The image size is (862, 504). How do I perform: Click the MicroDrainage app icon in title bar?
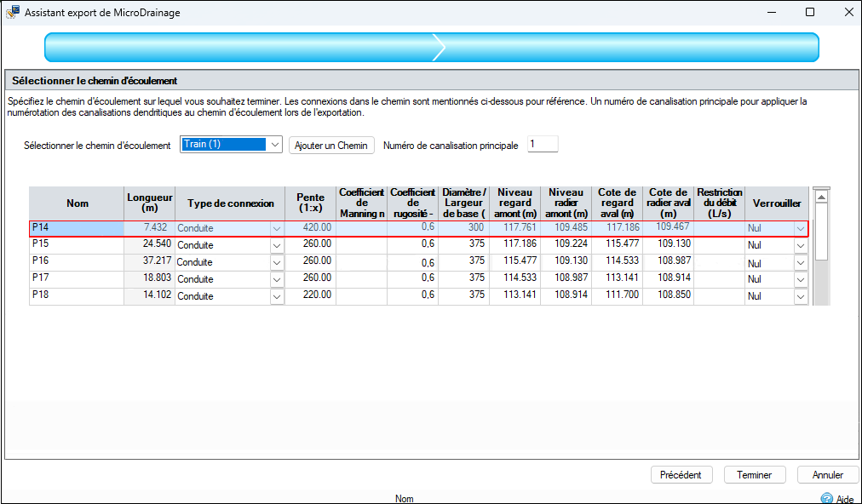12,12
